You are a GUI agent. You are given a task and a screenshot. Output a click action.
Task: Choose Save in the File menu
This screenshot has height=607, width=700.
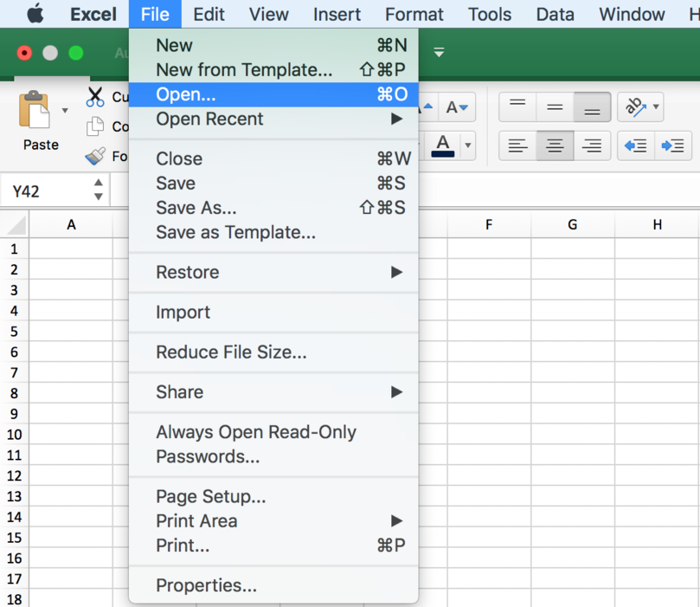[273, 183]
